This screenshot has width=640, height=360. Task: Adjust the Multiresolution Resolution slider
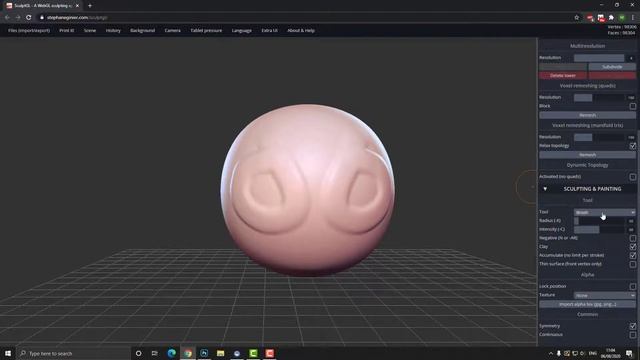coord(599,58)
